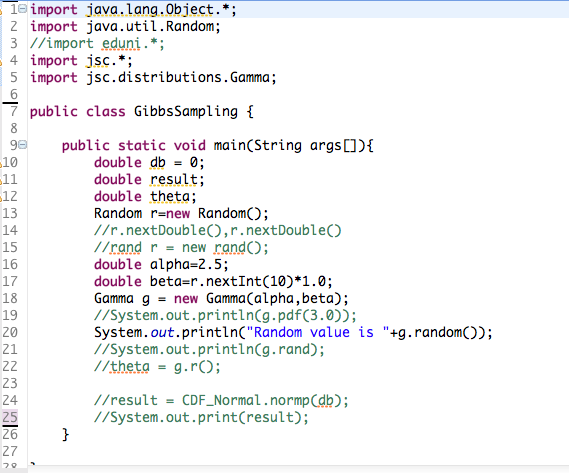
Task: Click 'r=new Random();' statement
Action: tap(209, 213)
